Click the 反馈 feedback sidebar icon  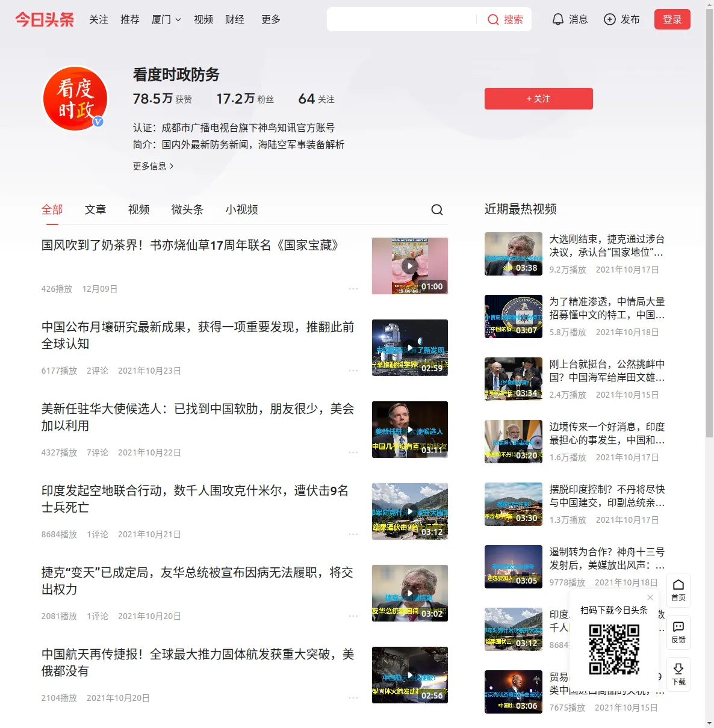click(678, 632)
